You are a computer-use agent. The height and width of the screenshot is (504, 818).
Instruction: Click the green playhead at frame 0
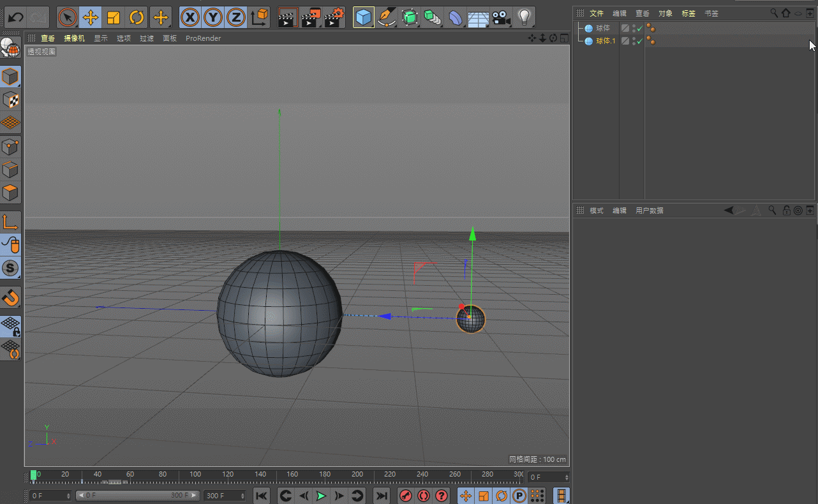pyautogui.click(x=34, y=475)
